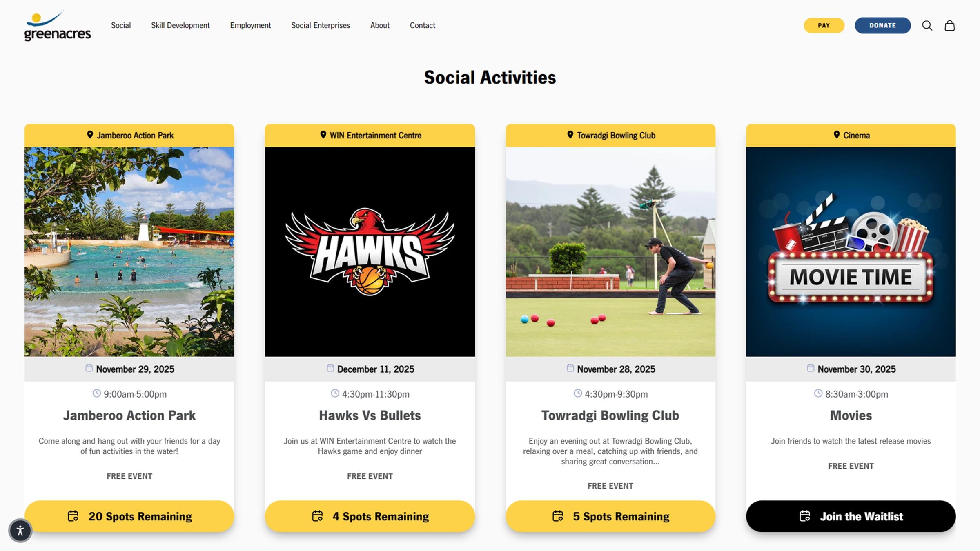Open the search magnifier icon
The height and width of the screenshot is (551, 980).
pos(927,26)
